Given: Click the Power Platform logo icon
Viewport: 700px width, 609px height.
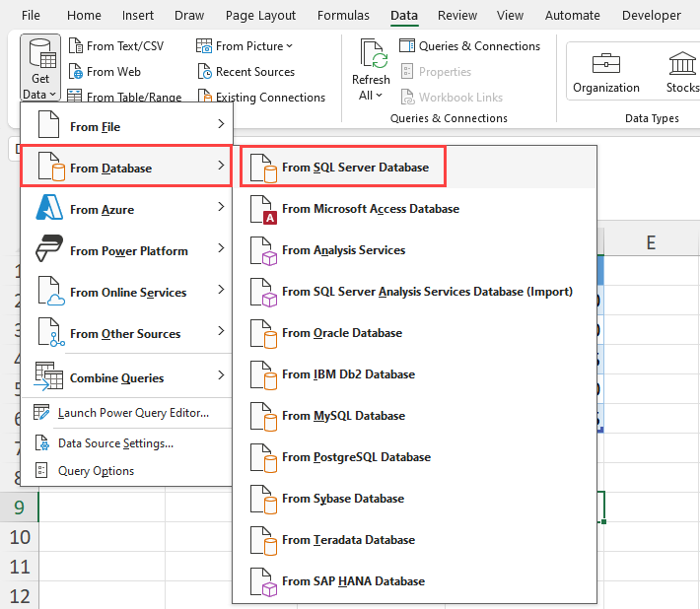Looking at the screenshot, I should click(x=49, y=248).
